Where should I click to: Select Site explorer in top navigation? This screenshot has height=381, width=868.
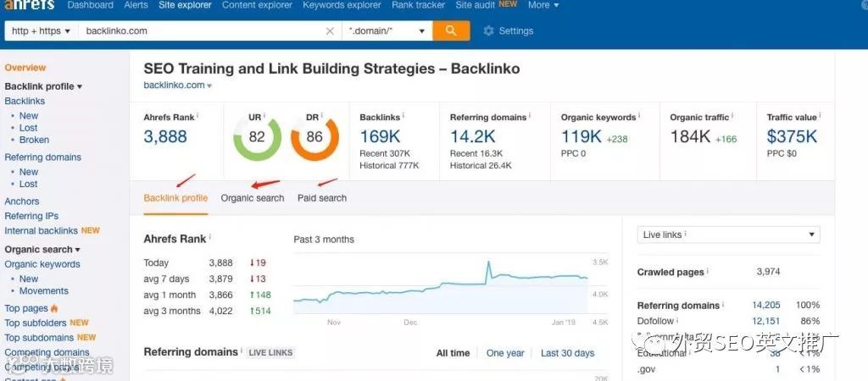(x=185, y=5)
